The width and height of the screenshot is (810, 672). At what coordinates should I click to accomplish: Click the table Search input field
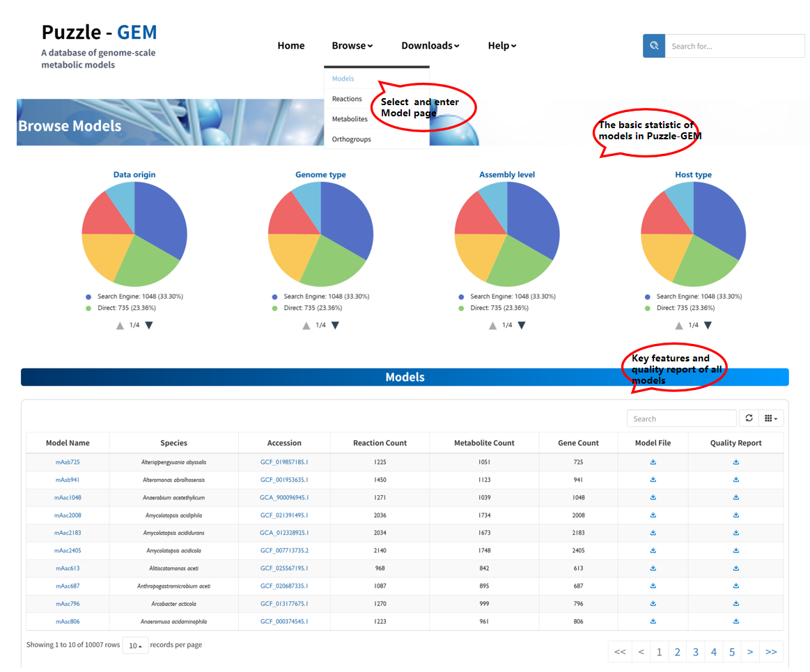(x=680, y=419)
